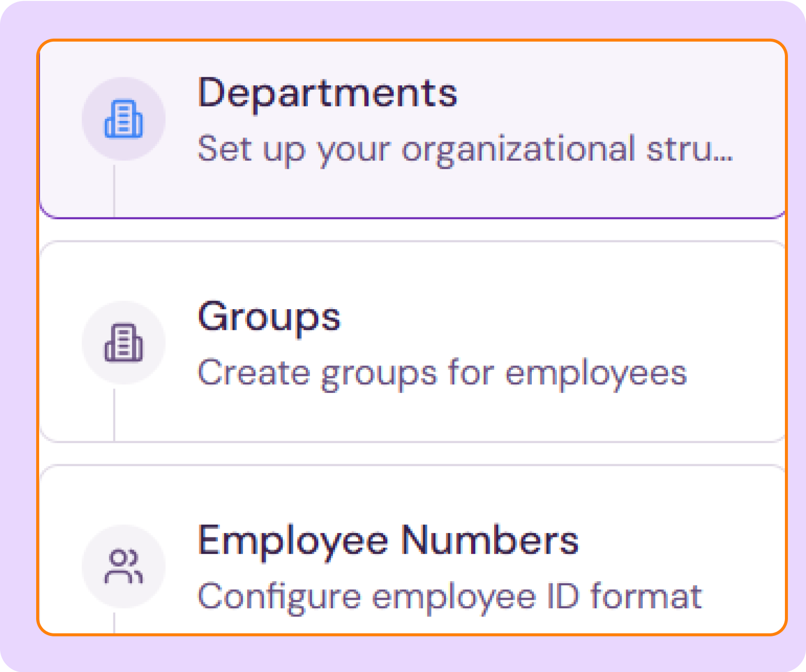The image size is (806, 672).
Task: Click the Groups building icon
Action: click(x=124, y=343)
